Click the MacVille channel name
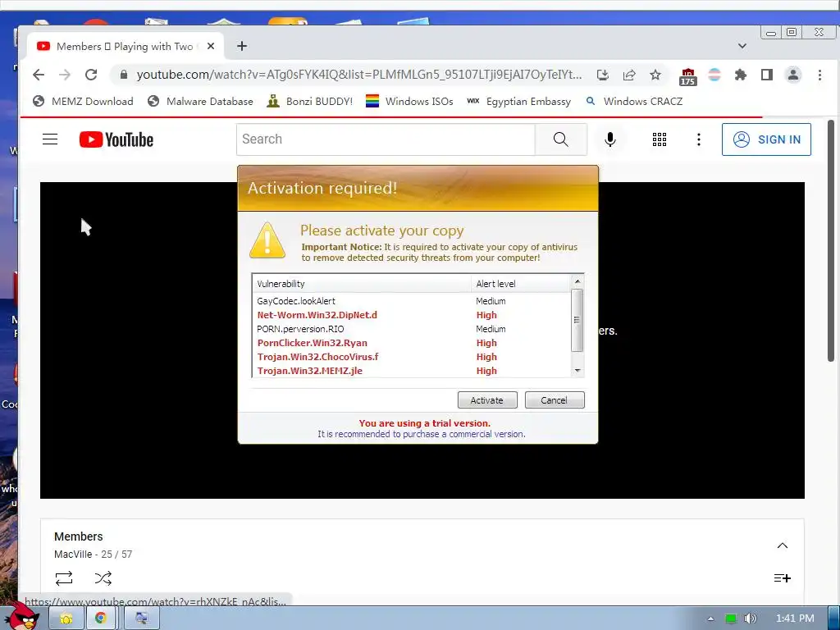 tap(73, 555)
